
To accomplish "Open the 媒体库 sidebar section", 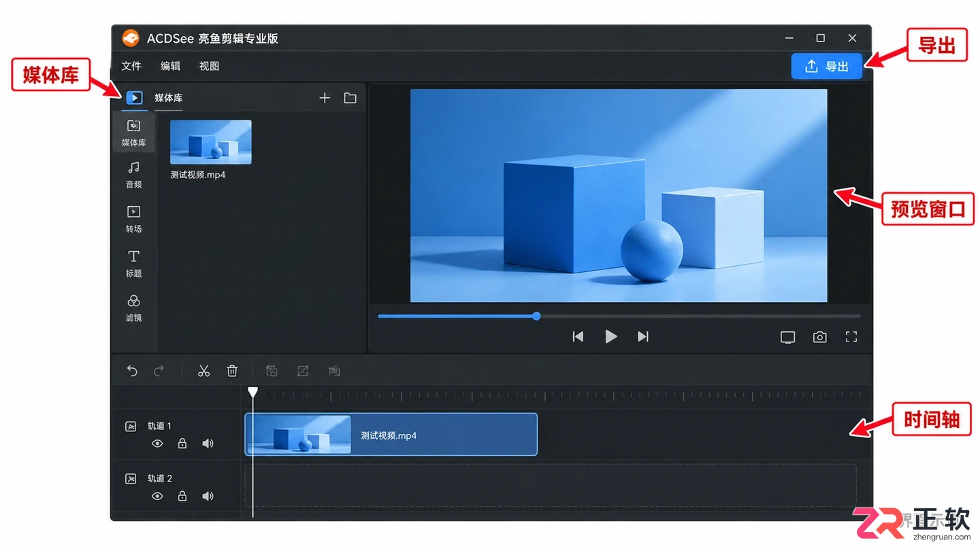I will point(134,132).
